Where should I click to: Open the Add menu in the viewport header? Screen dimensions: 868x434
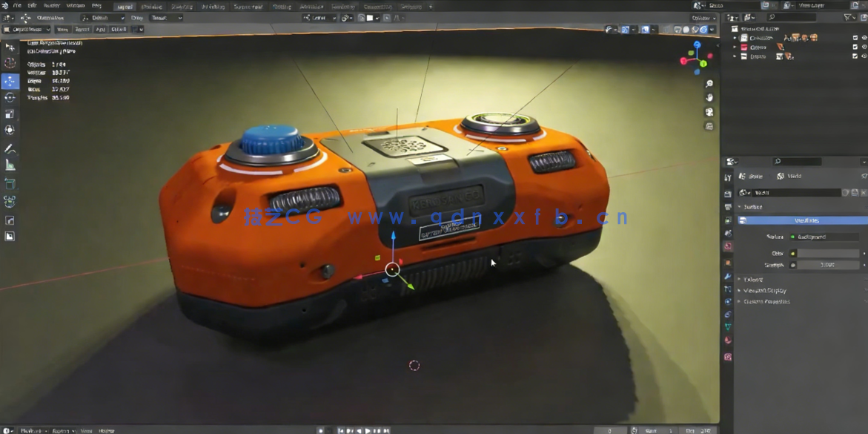(x=99, y=30)
